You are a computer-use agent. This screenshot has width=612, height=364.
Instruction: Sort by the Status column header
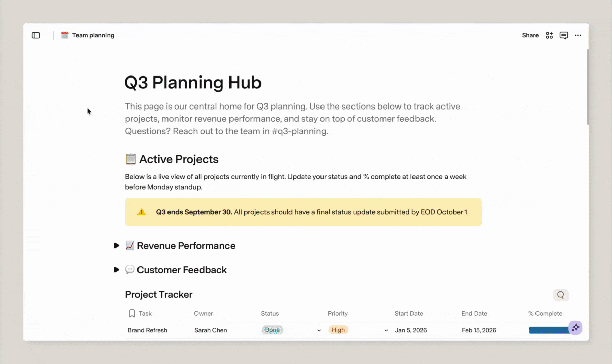270,313
